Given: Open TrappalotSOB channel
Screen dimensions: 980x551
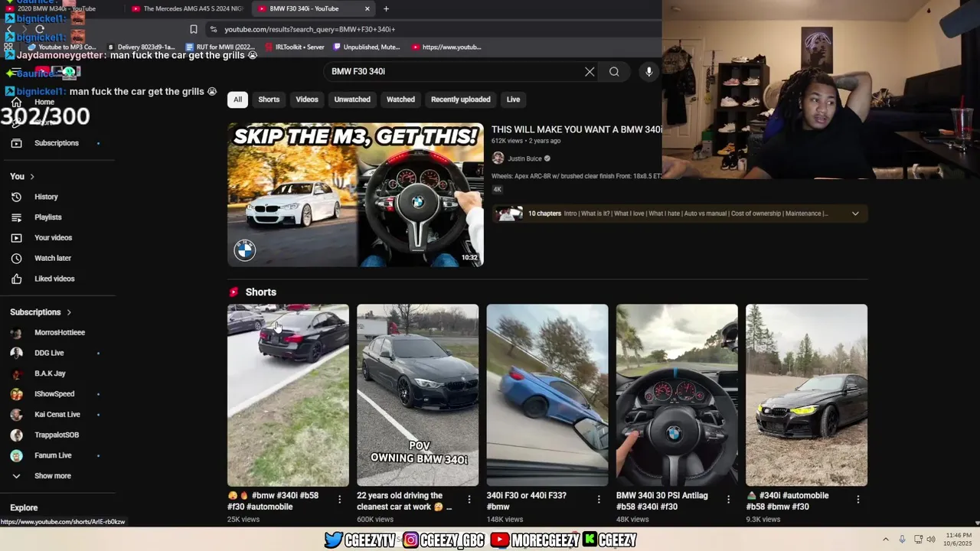Looking at the screenshot, I should point(57,435).
